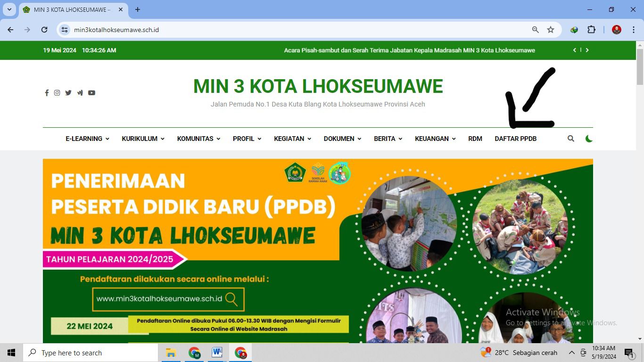Click the website search magnifier icon
This screenshot has height=362, width=644.
[x=571, y=139]
